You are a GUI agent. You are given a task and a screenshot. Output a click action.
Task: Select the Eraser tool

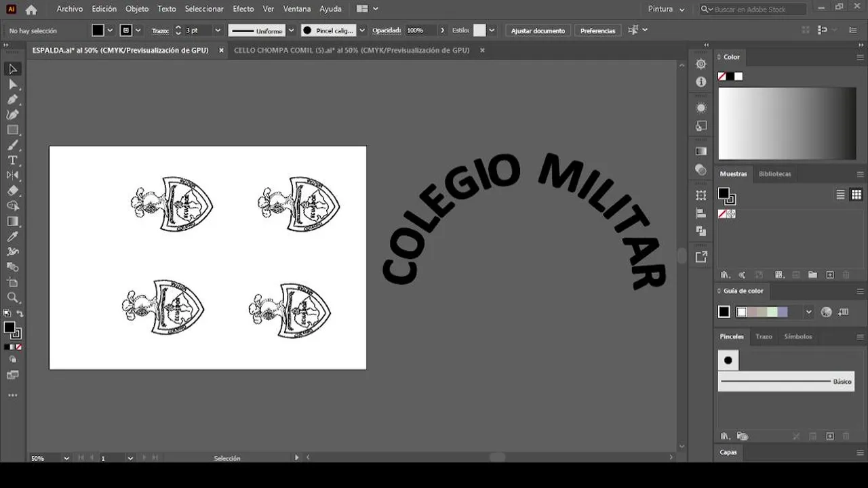point(12,190)
